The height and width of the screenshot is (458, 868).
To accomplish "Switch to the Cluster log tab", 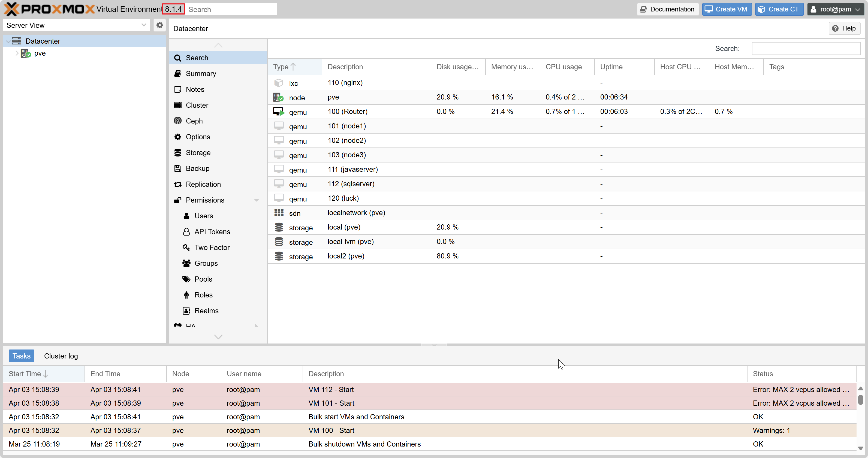I will click(61, 356).
